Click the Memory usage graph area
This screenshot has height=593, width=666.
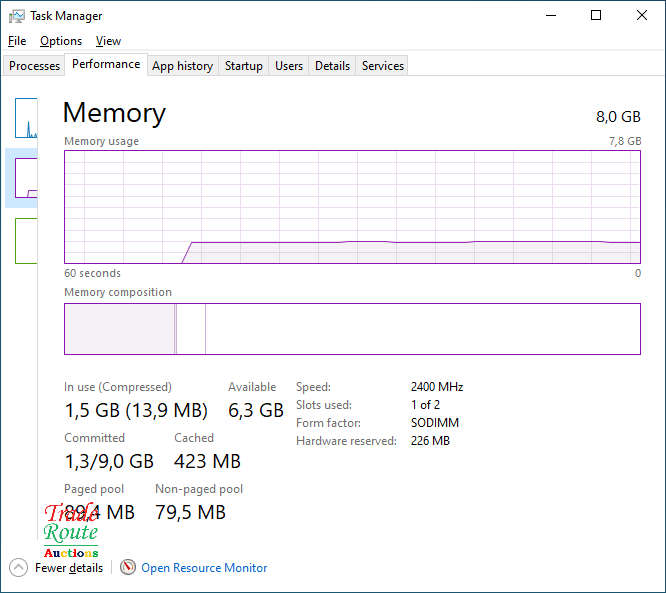[x=352, y=207]
